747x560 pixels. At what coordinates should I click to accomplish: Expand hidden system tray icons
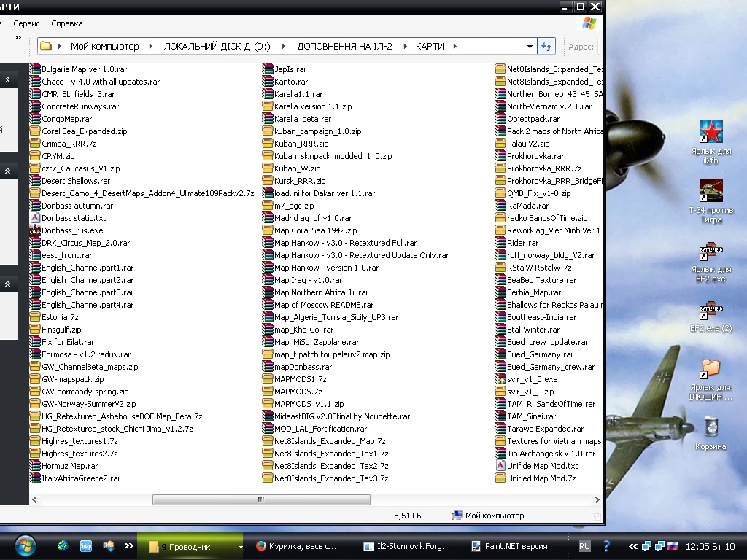tap(632, 546)
